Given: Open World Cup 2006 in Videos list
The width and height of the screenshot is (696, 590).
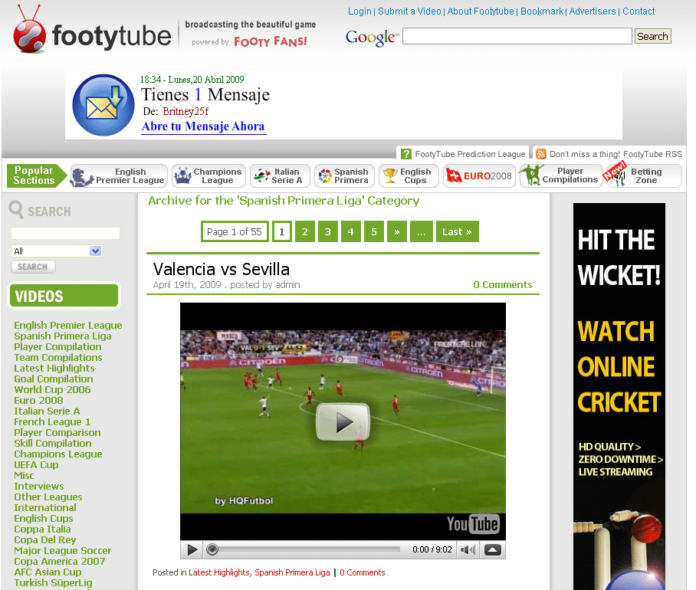Looking at the screenshot, I should (52, 389).
